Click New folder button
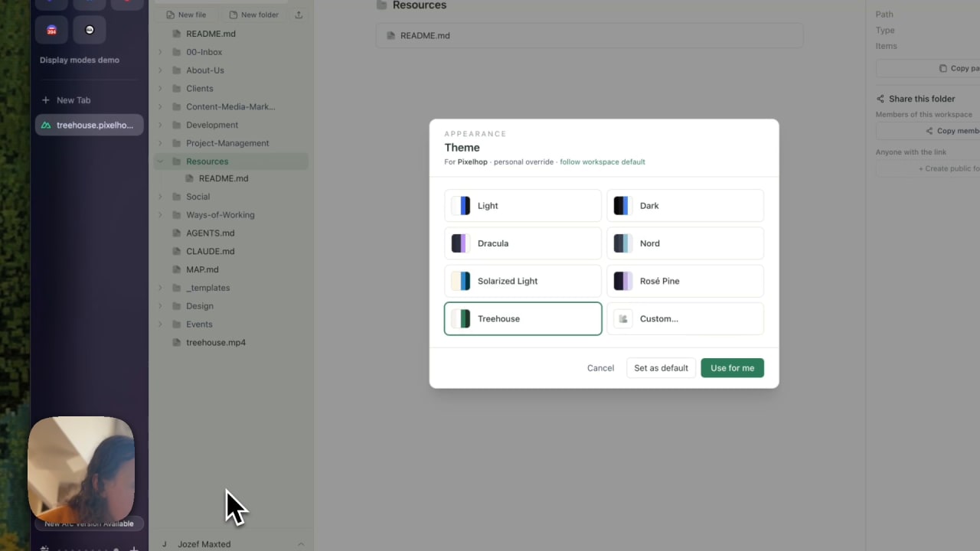Viewport: 980px width, 551px height. [253, 15]
